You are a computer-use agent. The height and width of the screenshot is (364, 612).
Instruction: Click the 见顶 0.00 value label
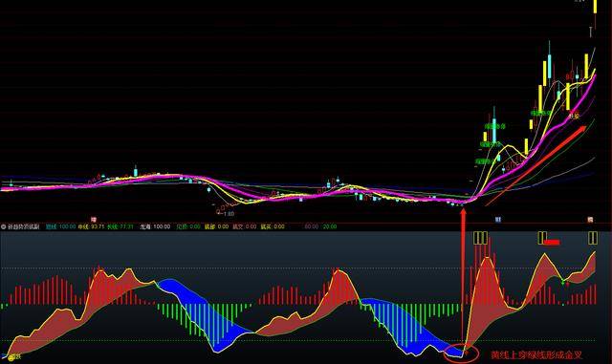tap(188, 226)
